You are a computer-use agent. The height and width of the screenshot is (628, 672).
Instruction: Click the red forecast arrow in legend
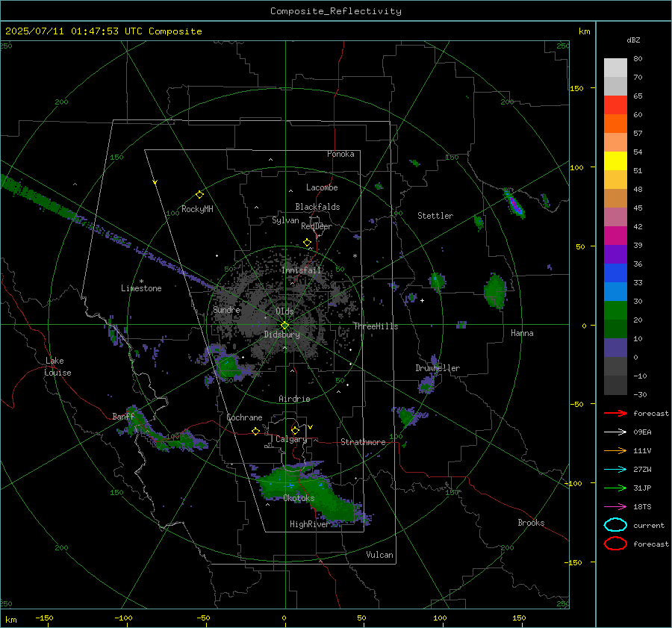click(615, 413)
